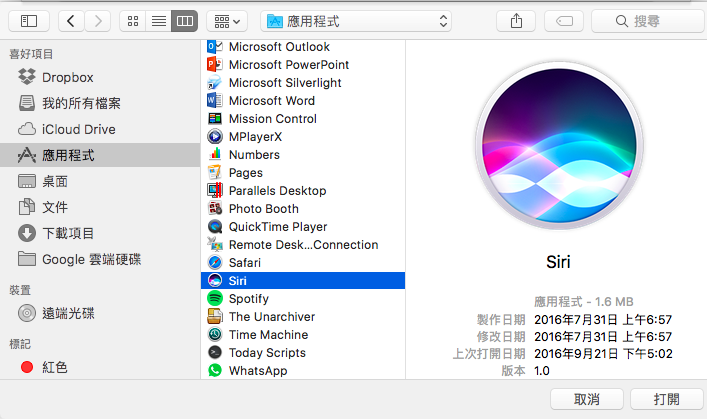
Task: Go forward with the right chevron
Action: (x=98, y=21)
